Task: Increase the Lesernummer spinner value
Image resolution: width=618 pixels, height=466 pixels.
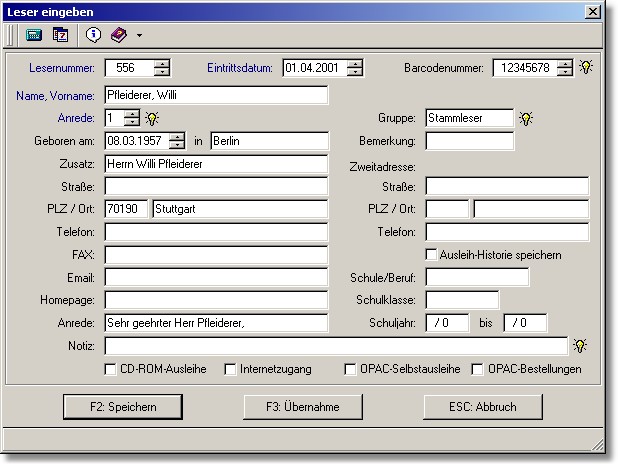Action: pyautogui.click(x=162, y=63)
